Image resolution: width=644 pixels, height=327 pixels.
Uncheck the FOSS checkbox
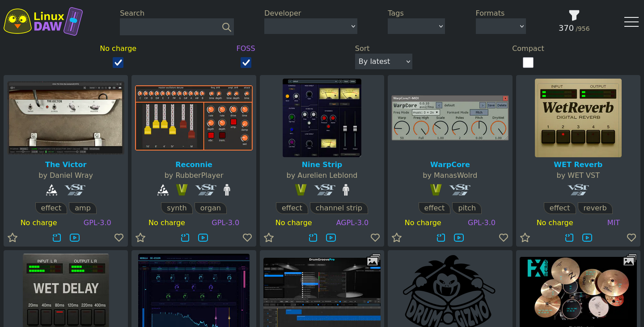(246, 63)
